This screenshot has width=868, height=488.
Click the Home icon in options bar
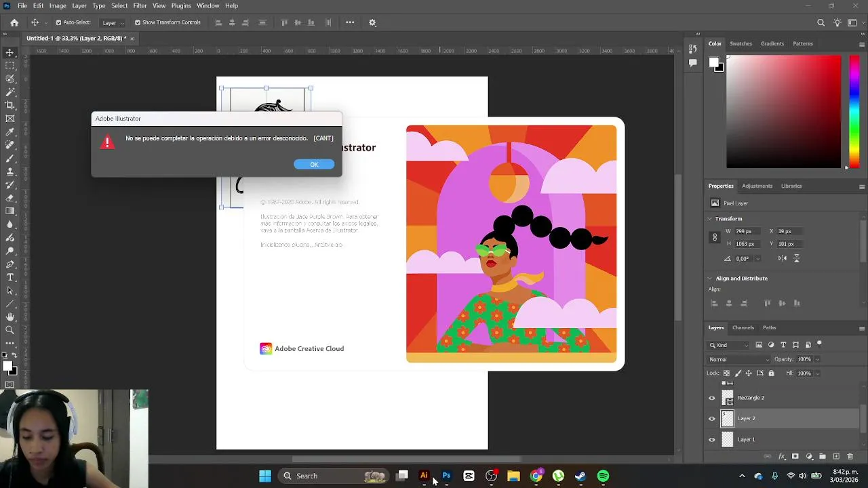(14, 22)
